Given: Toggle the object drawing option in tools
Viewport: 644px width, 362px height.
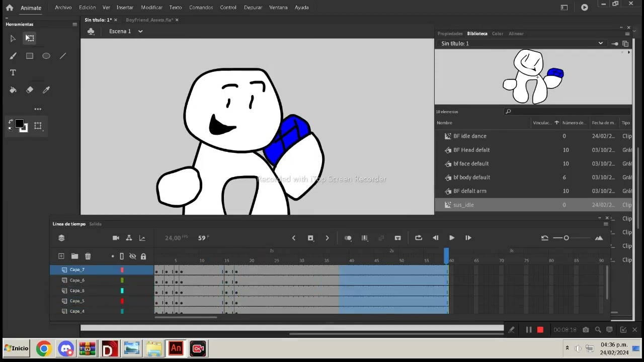Looking at the screenshot, I should 38,126.
